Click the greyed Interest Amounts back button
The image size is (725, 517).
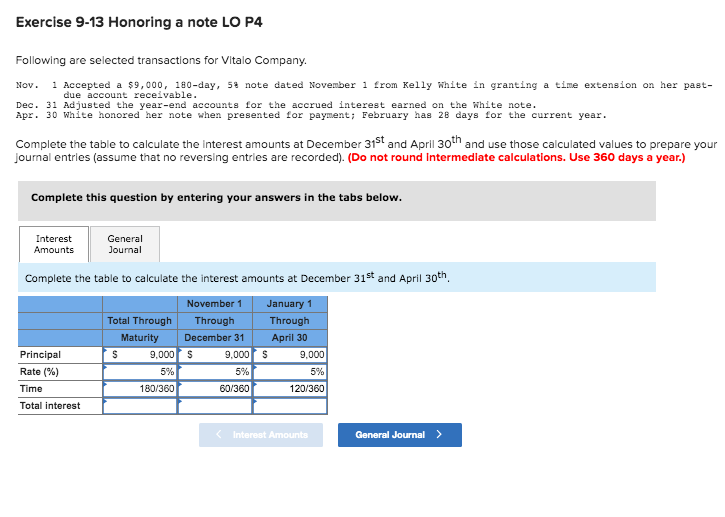pos(261,435)
